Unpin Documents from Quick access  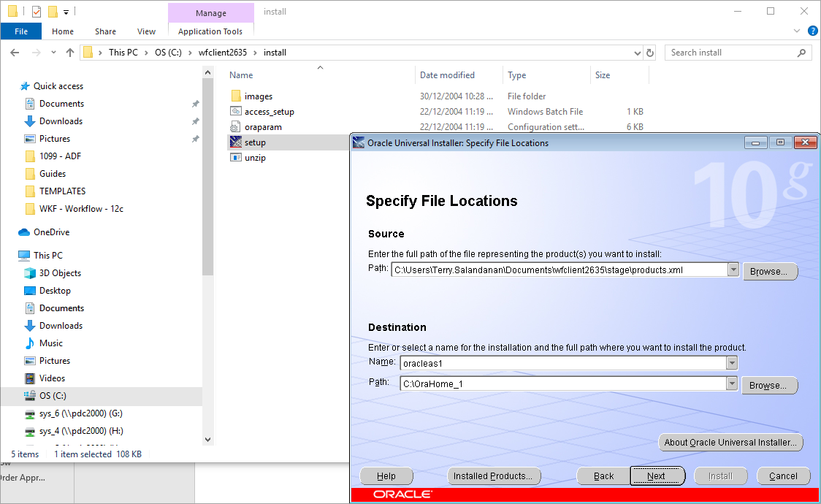click(x=195, y=103)
